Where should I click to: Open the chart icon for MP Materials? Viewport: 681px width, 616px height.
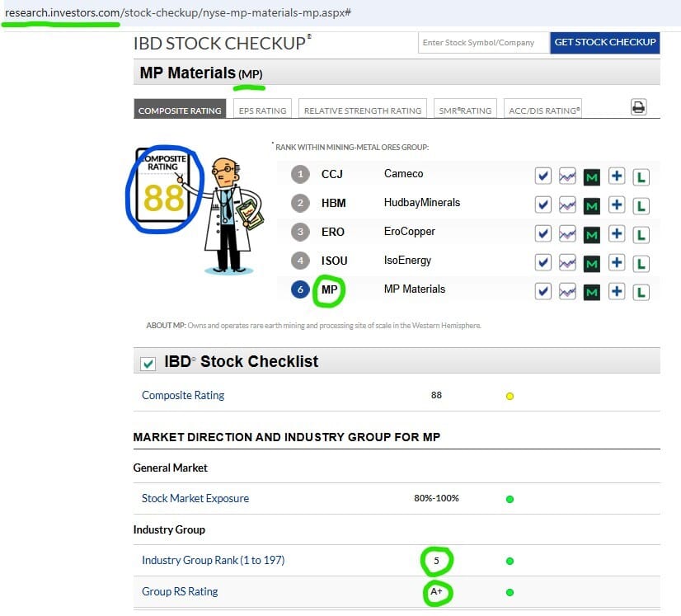click(567, 291)
